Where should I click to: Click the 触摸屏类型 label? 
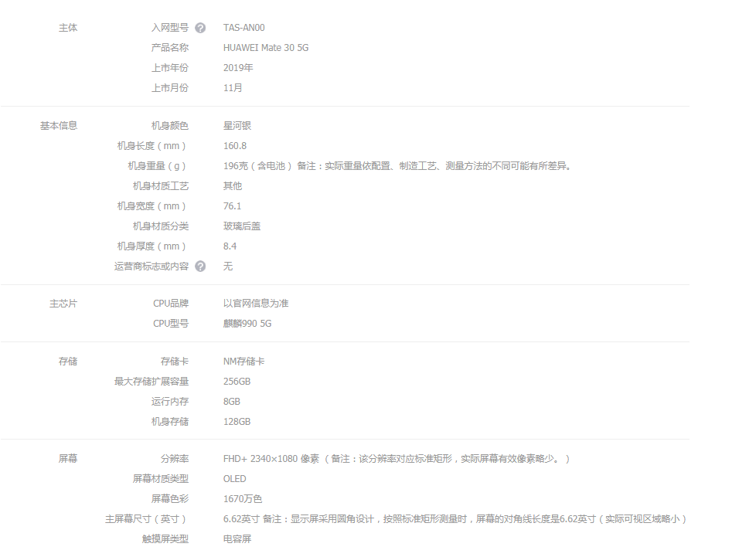click(165, 539)
